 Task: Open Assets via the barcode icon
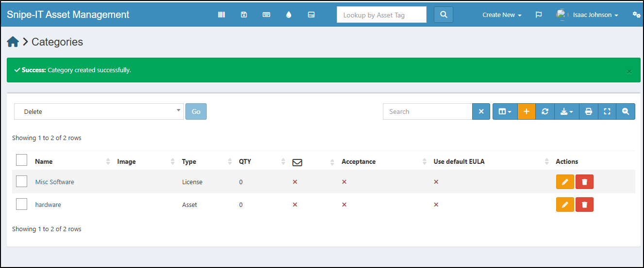pos(221,15)
